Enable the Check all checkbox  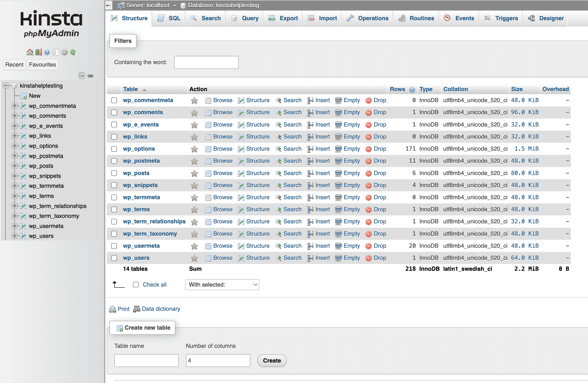[x=136, y=285]
